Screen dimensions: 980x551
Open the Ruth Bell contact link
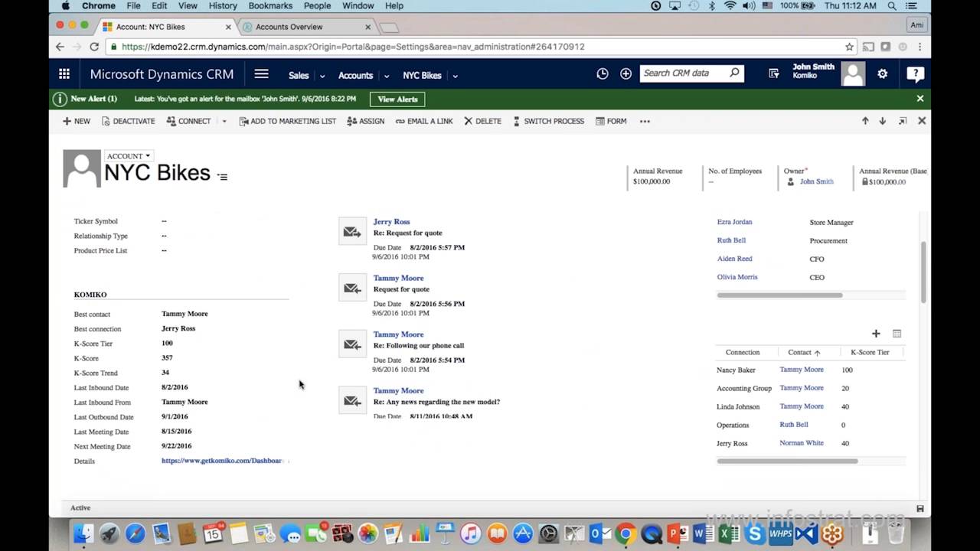pyautogui.click(x=731, y=240)
